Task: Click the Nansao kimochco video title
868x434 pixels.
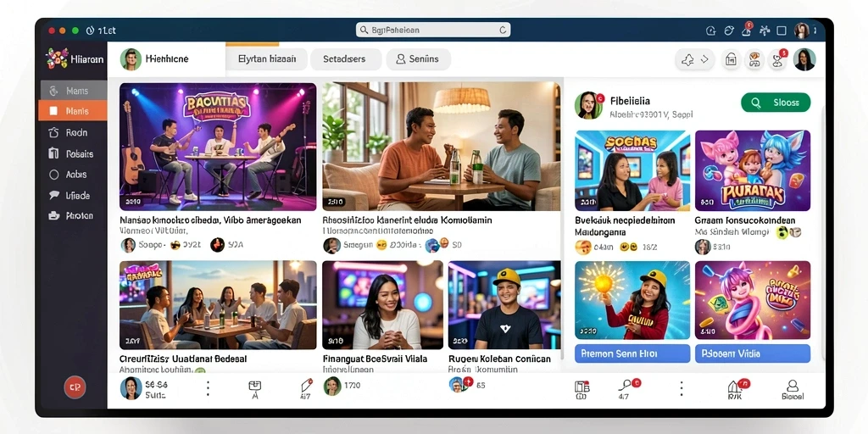Action: coord(210,220)
